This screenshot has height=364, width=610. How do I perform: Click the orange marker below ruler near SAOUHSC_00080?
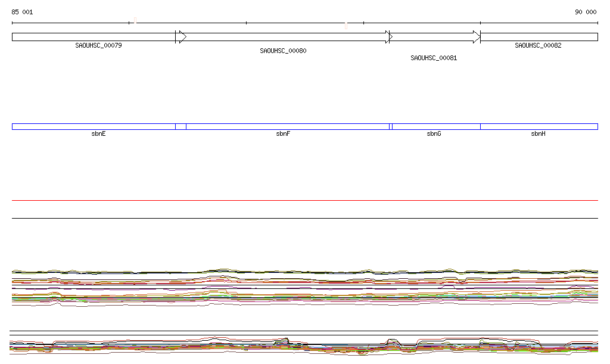pyautogui.click(x=346, y=26)
